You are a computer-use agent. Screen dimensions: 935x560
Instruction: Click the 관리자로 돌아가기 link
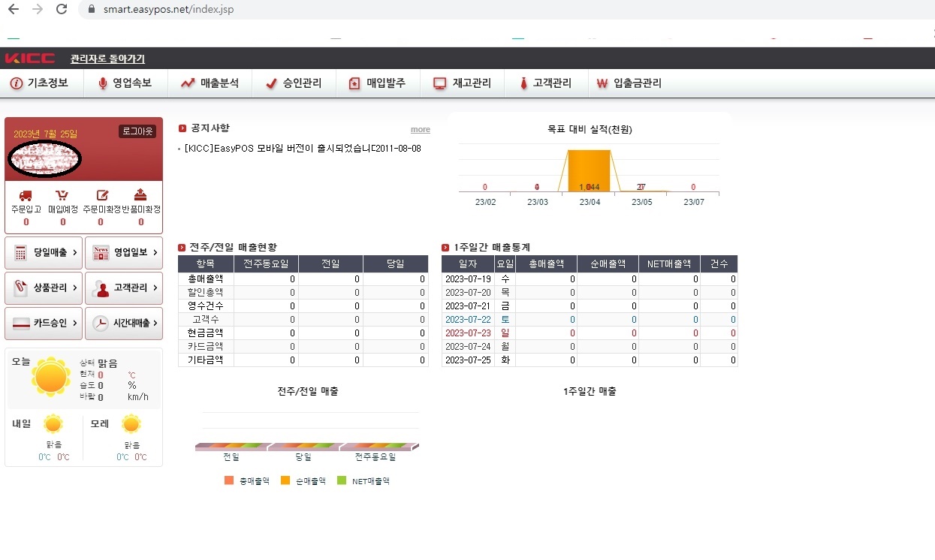tap(107, 59)
